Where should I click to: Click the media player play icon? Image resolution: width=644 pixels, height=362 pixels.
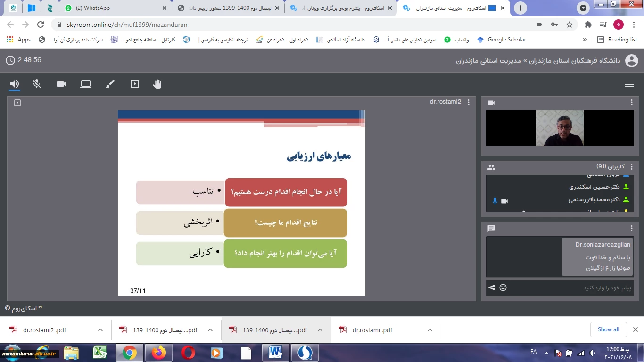pyautogui.click(x=135, y=84)
